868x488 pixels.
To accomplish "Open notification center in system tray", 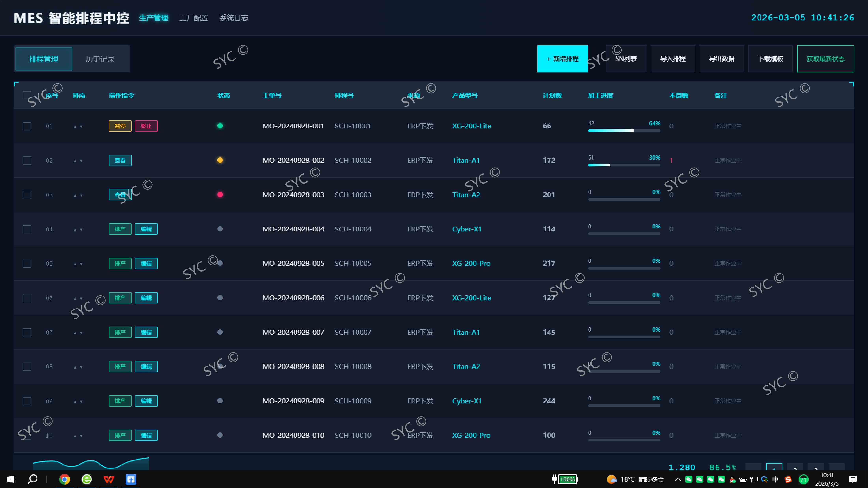I will pyautogui.click(x=853, y=479).
